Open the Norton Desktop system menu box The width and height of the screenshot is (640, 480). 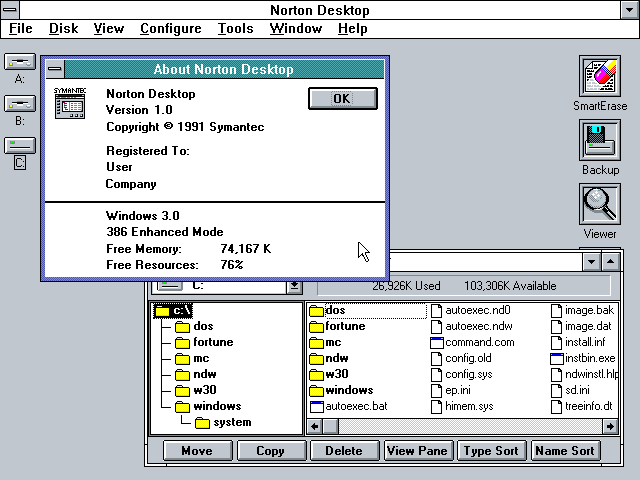10,9
